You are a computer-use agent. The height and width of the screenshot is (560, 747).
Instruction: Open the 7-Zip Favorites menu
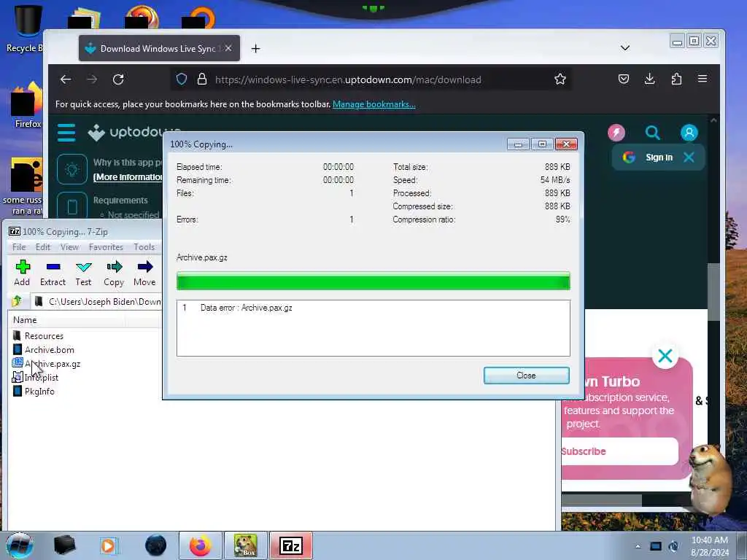click(106, 246)
